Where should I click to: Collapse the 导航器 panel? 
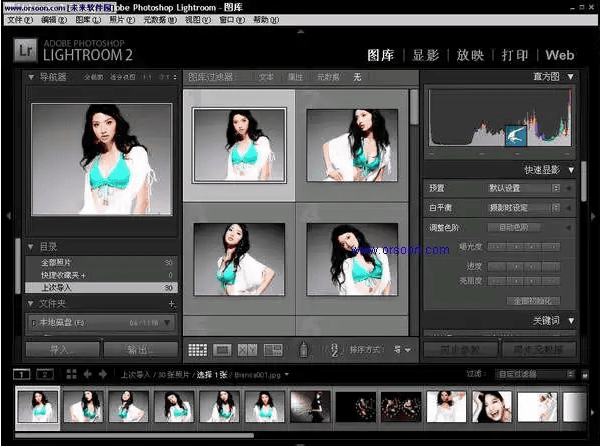point(31,77)
